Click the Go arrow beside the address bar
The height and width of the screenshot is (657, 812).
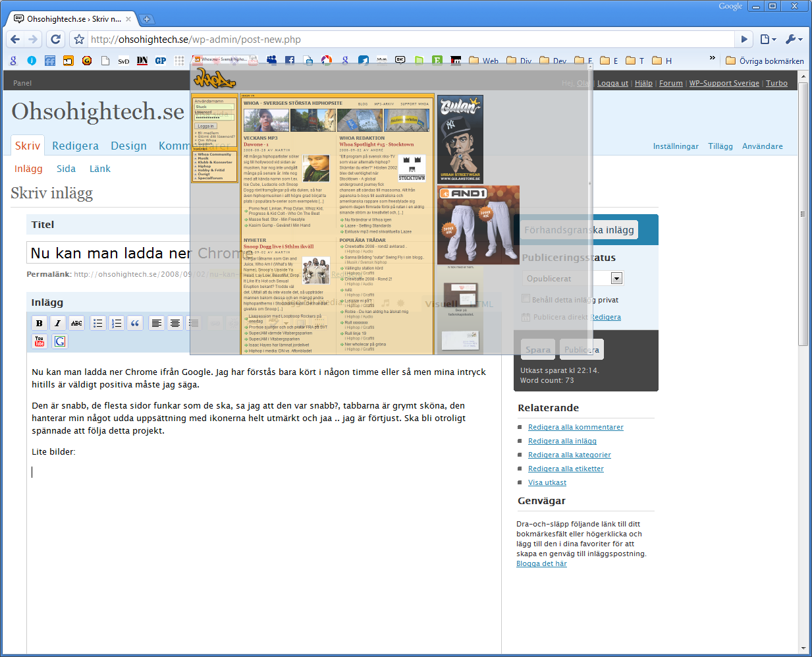point(744,40)
